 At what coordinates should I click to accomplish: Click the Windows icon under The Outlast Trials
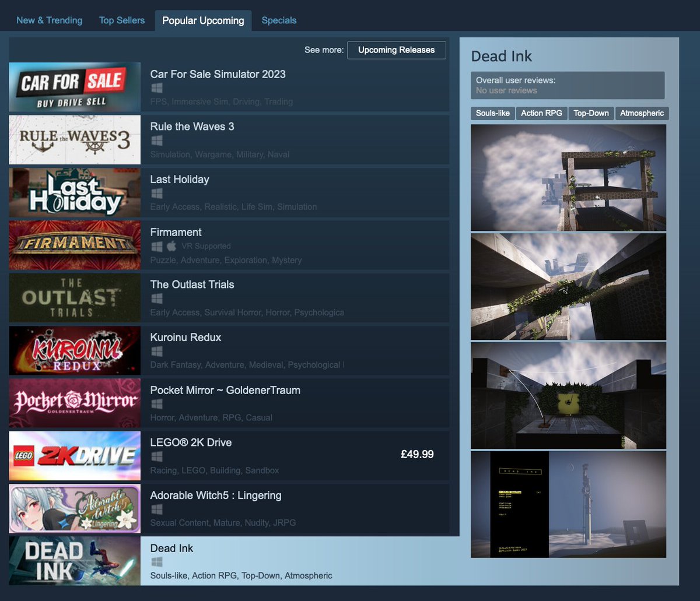[x=156, y=298]
